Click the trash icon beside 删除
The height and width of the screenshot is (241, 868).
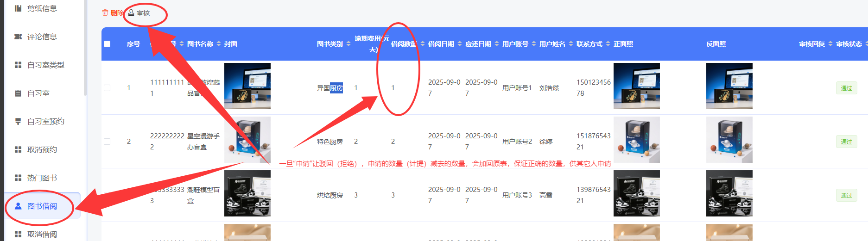[x=105, y=13]
